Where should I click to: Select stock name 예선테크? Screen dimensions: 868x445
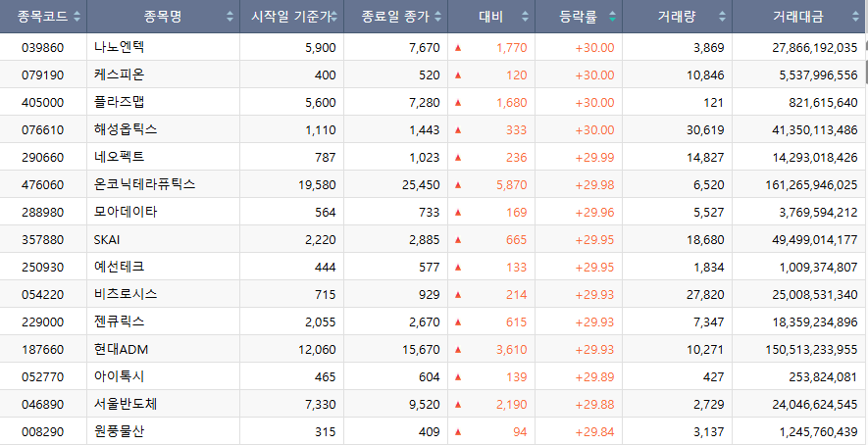(119, 267)
